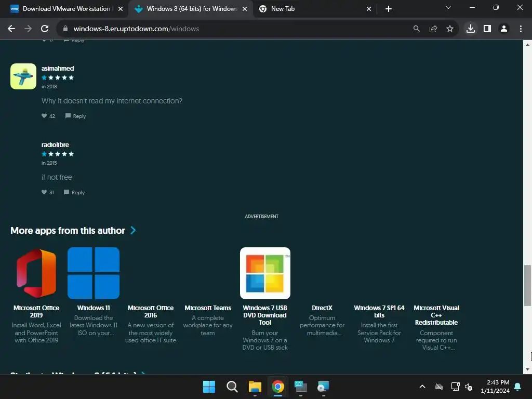Show hidden system tray icons
Image resolution: width=532 pixels, height=399 pixels.
click(422, 387)
